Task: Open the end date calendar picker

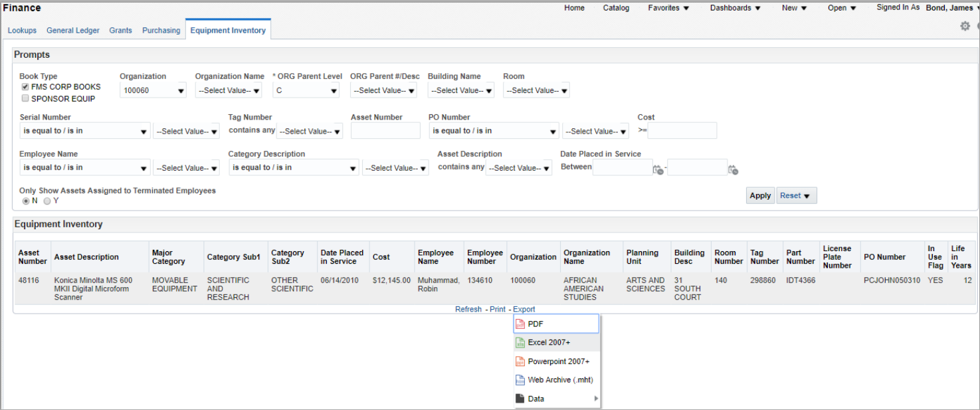Action: pyautogui.click(x=733, y=170)
